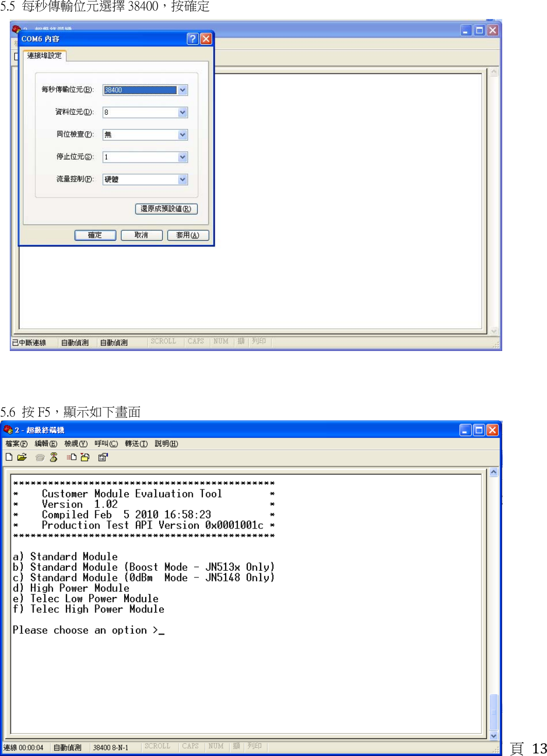Click the help question mark in COM6 dialog

(x=192, y=39)
